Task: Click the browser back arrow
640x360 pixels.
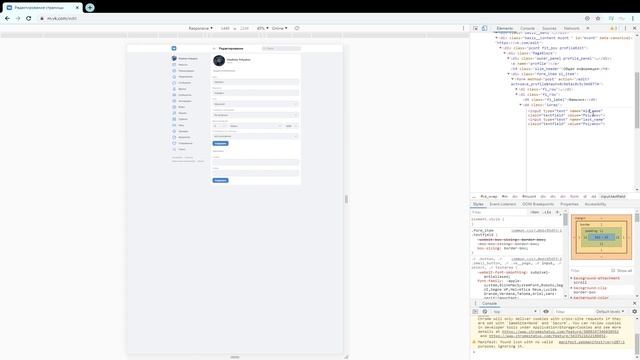Action: (x=7, y=18)
